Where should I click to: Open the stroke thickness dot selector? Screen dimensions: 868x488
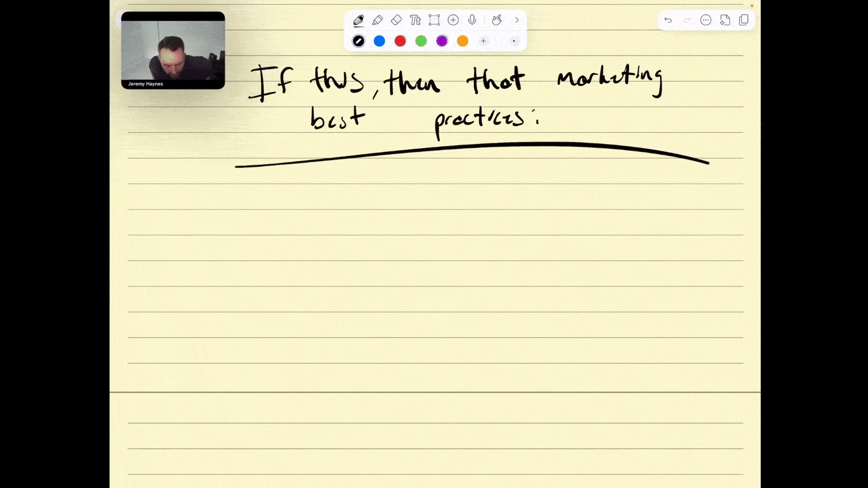click(514, 41)
